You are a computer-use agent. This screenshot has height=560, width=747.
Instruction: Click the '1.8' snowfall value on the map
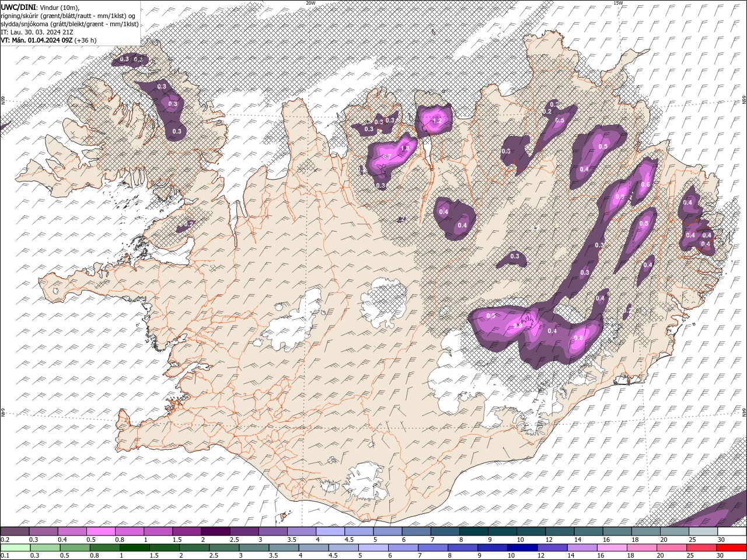pos(405,148)
